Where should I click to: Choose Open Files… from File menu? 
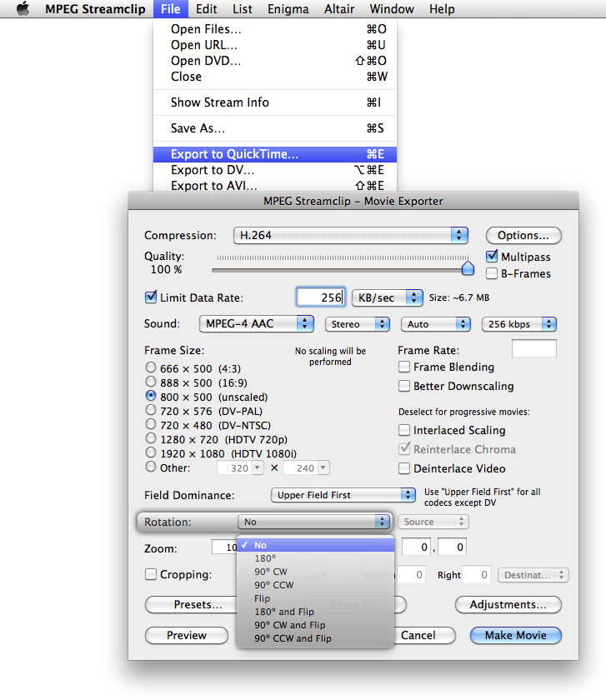(x=274, y=29)
